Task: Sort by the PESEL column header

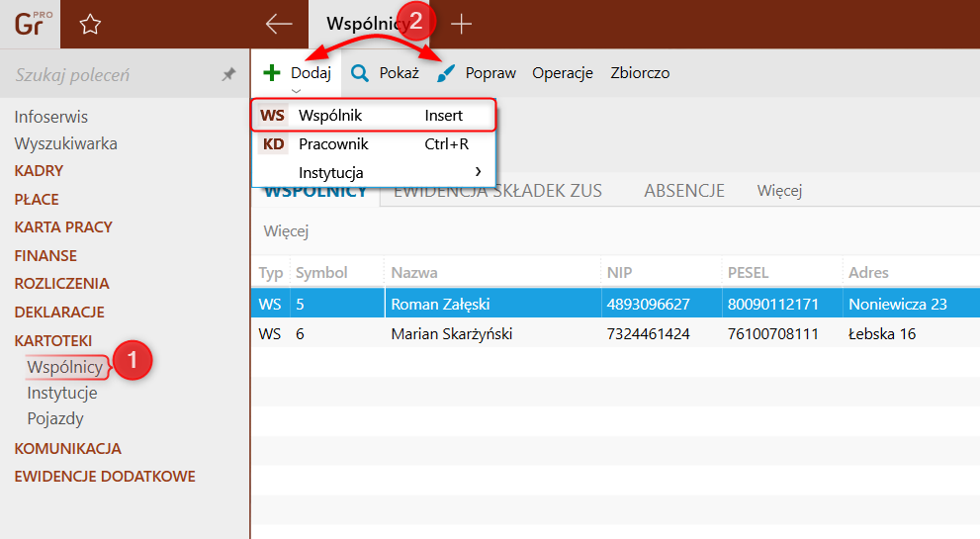Action: point(748,273)
